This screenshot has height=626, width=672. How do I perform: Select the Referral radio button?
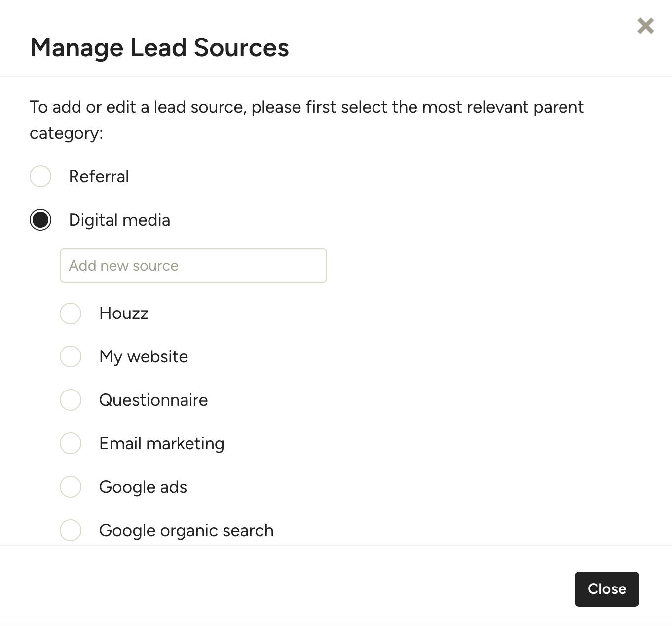click(x=40, y=176)
